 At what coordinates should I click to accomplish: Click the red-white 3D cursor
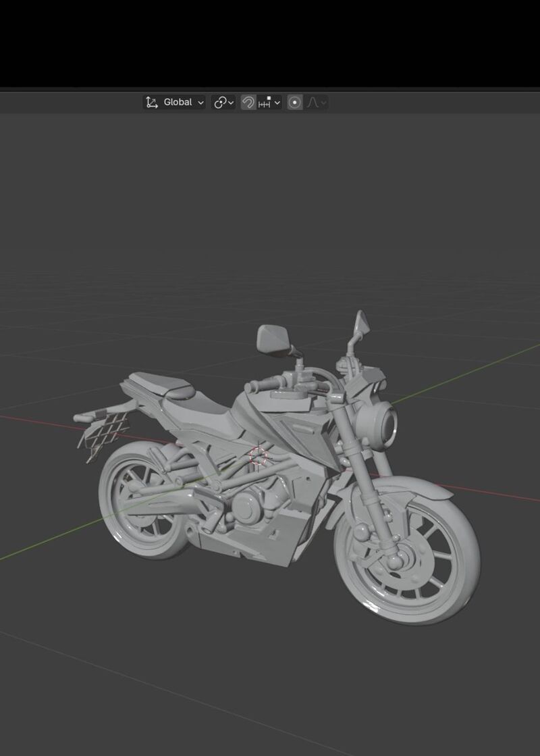click(x=259, y=455)
